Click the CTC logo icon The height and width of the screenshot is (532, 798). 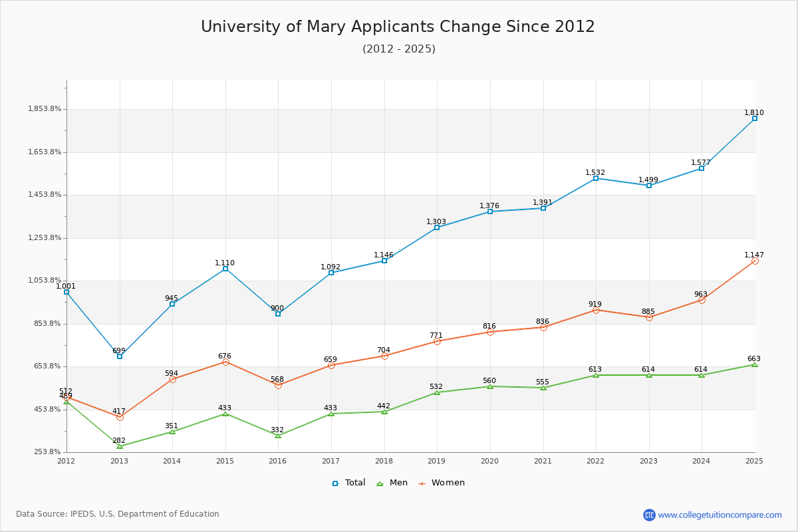[649, 515]
